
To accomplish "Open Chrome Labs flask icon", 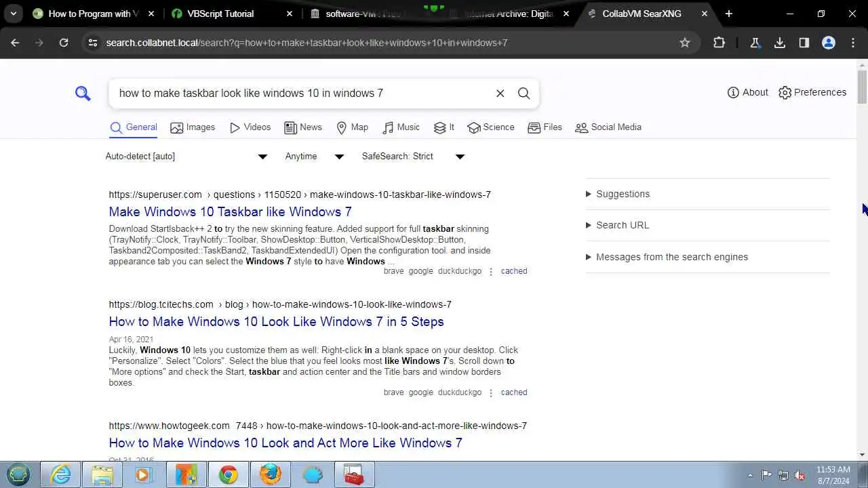I will point(755,43).
